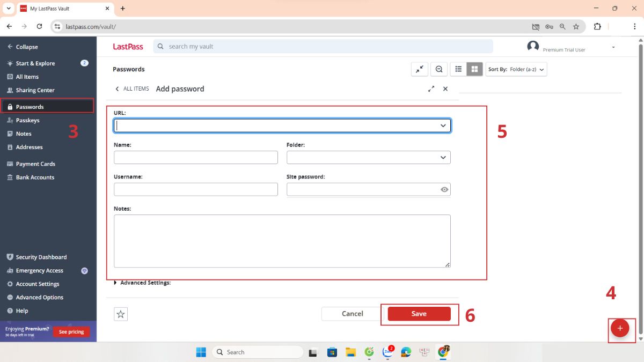Viewport: 644px width, 362px height.
Task: Go back to ALL ITEMS
Action: pos(132,88)
